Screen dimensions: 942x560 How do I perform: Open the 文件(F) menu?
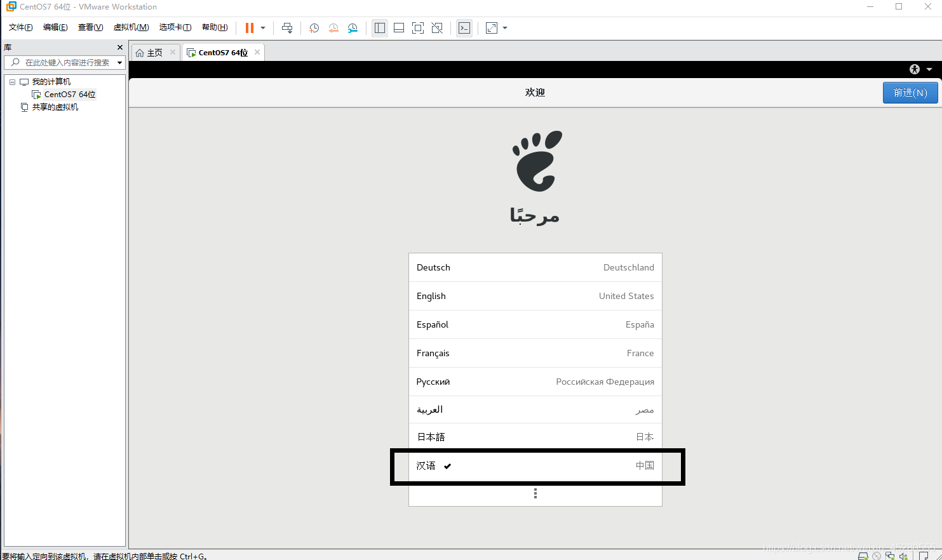pyautogui.click(x=21, y=27)
